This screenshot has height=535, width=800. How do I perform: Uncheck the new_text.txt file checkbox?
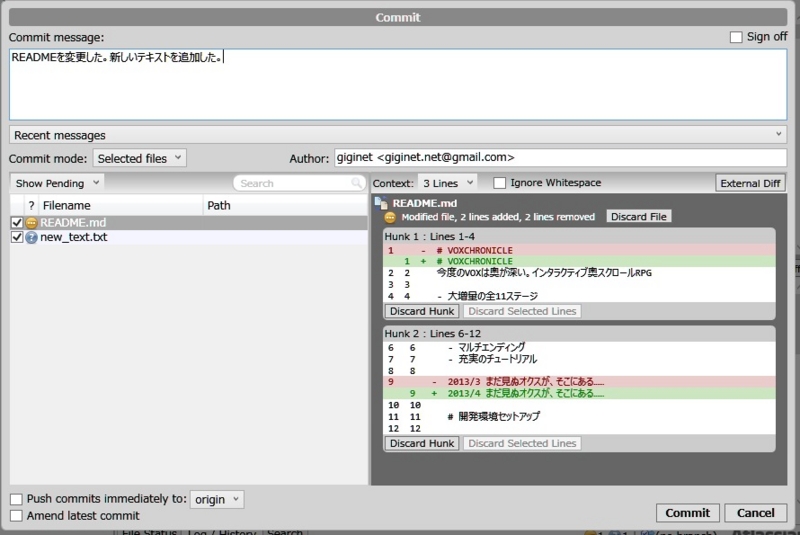pyautogui.click(x=17, y=238)
